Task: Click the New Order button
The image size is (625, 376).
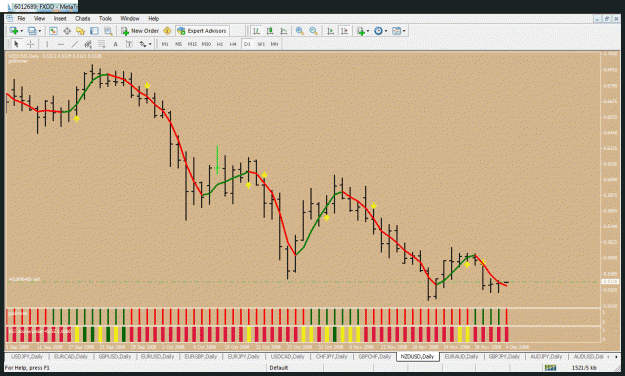Action: (x=140, y=31)
